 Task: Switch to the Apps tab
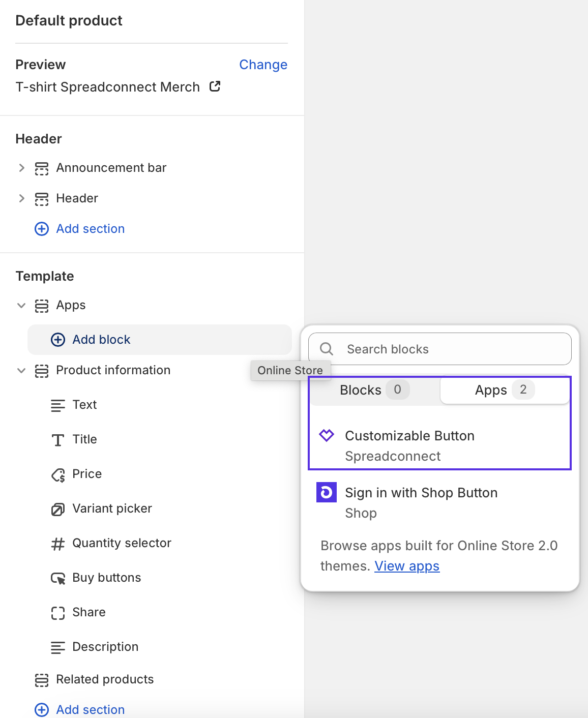(505, 390)
